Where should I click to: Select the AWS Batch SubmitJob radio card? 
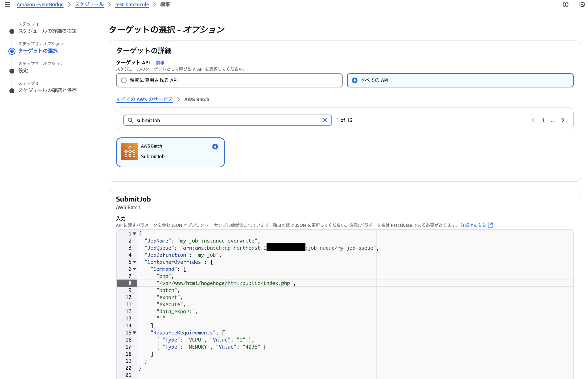click(x=215, y=147)
